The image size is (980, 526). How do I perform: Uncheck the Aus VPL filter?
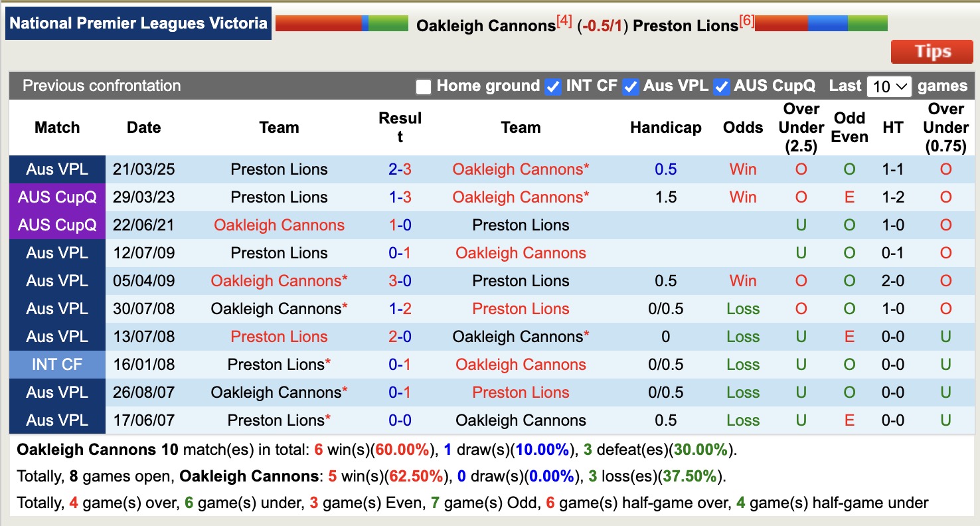click(x=630, y=86)
